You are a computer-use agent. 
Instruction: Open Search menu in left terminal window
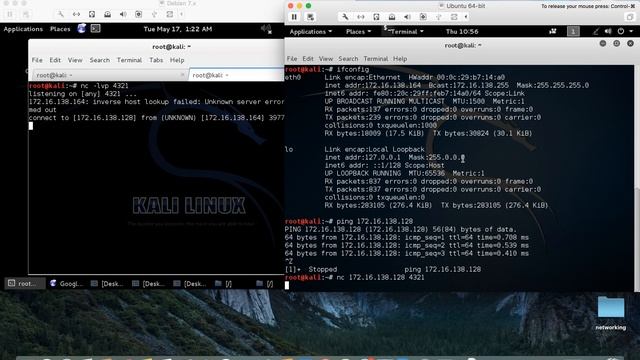tap(100, 60)
